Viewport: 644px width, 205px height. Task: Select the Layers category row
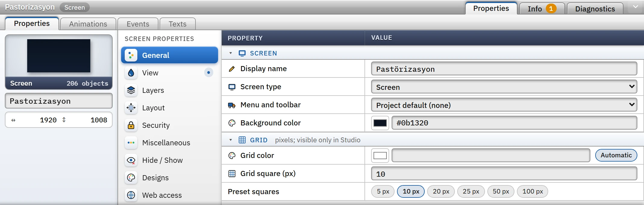coord(169,90)
